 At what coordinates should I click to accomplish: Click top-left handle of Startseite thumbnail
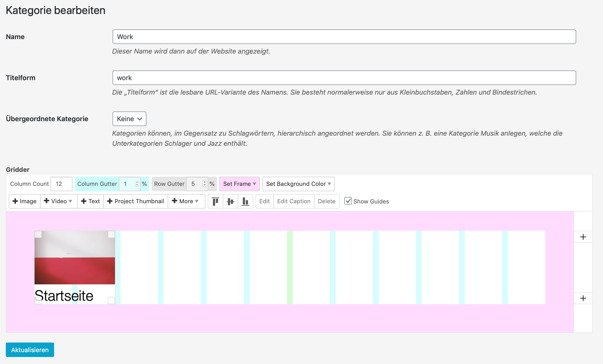[38, 234]
